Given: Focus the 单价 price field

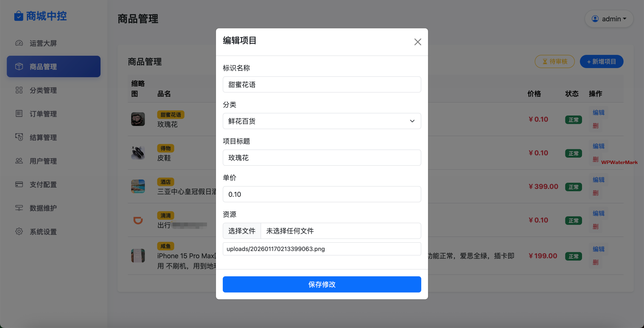Looking at the screenshot, I should click(322, 194).
